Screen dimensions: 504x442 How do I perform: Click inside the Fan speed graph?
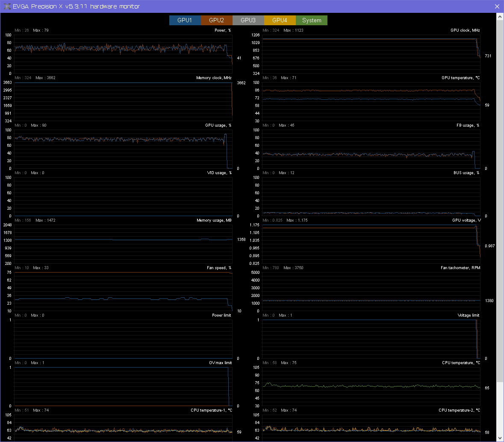pyautogui.click(x=124, y=292)
